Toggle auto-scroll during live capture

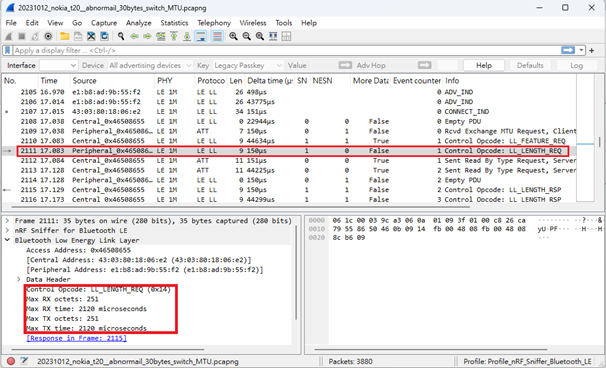coord(201,36)
